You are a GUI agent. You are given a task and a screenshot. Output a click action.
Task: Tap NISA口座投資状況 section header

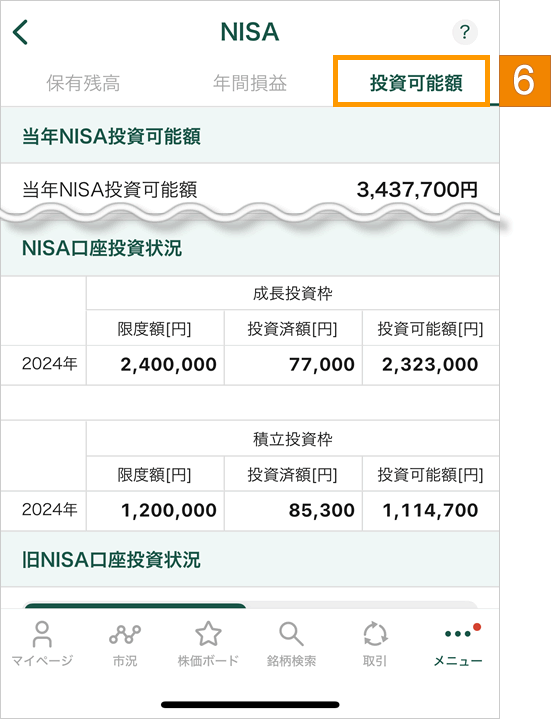click(x=250, y=249)
